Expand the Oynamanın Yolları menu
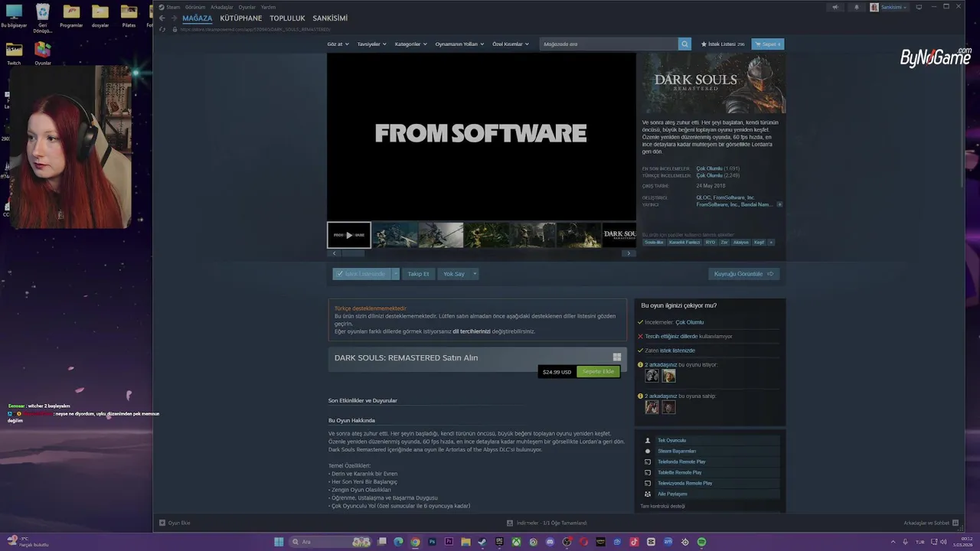The width and height of the screenshot is (980, 551). coord(459,44)
